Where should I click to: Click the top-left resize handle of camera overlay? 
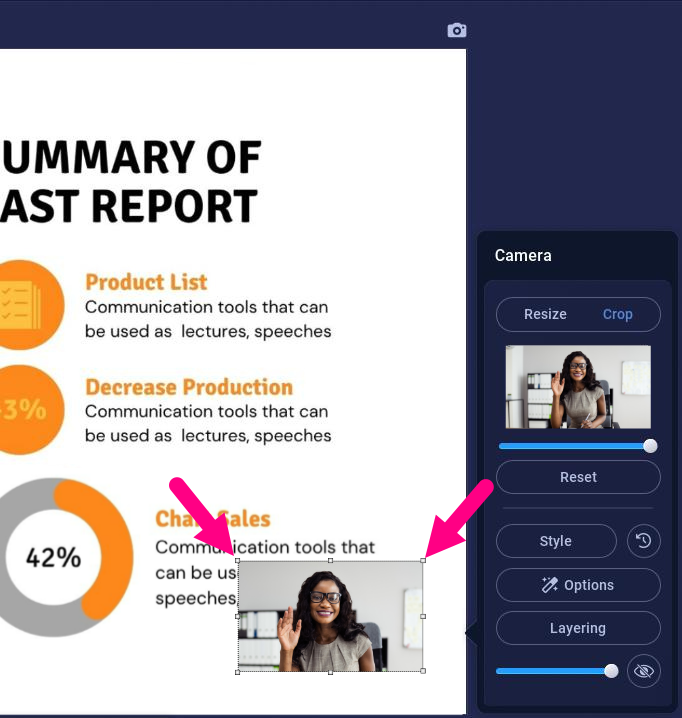tap(238, 561)
